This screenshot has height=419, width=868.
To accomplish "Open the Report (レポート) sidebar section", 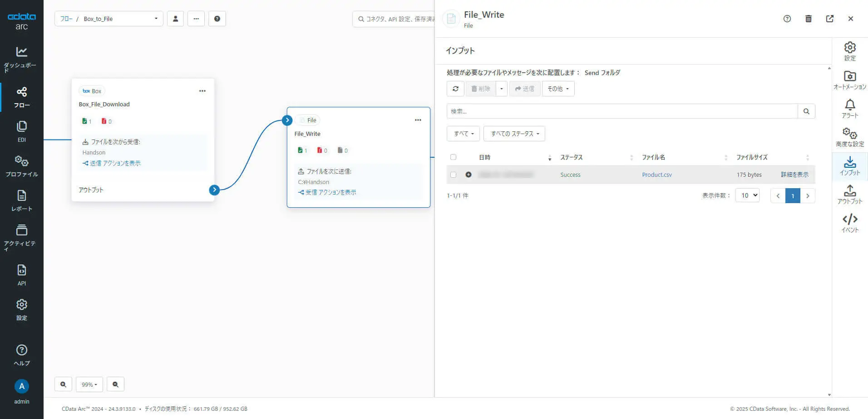I will coord(21,200).
